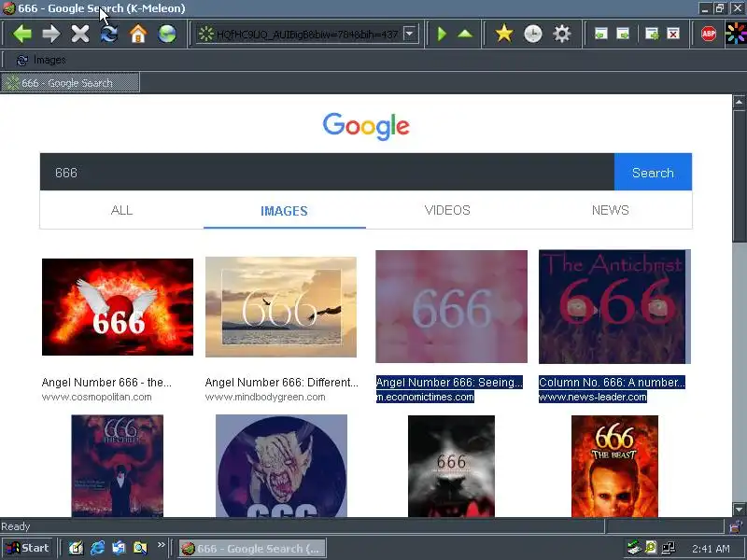747x560 pixels.
Task: Open the fiery winged 666 thumbnail
Action: click(118, 307)
